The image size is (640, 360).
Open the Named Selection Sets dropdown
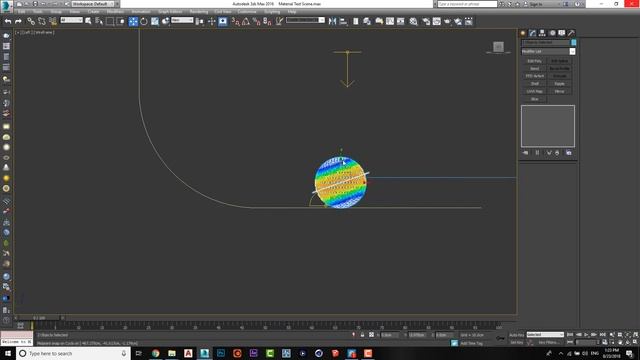tap(305, 20)
